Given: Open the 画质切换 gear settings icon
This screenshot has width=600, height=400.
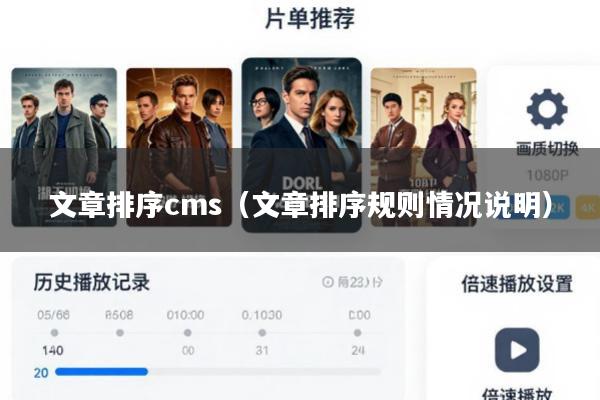Looking at the screenshot, I should pyautogui.click(x=547, y=108).
